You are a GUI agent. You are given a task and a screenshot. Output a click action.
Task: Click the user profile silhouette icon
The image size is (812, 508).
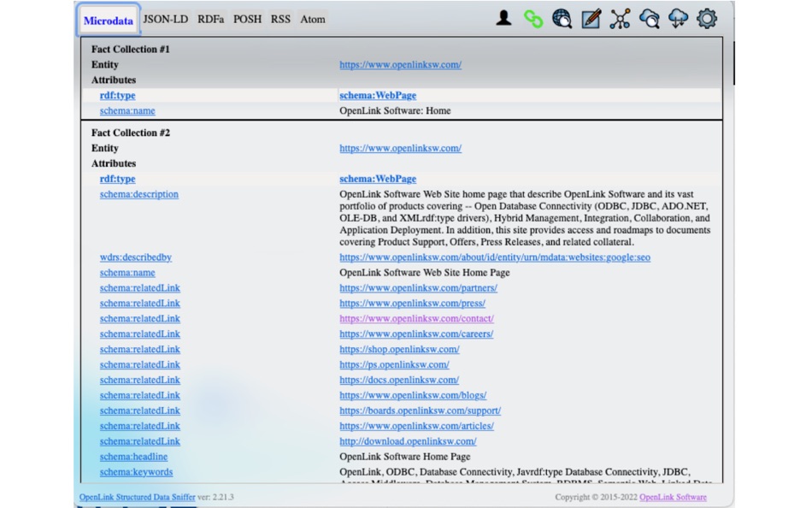503,19
